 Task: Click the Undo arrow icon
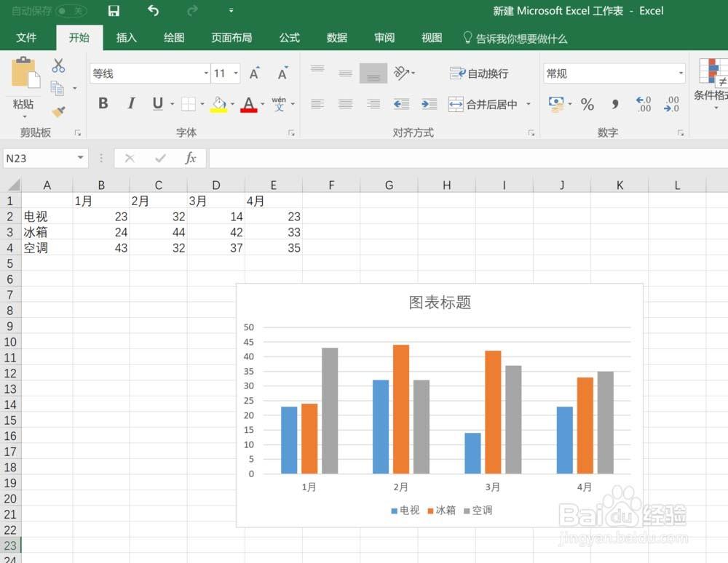coord(152,11)
